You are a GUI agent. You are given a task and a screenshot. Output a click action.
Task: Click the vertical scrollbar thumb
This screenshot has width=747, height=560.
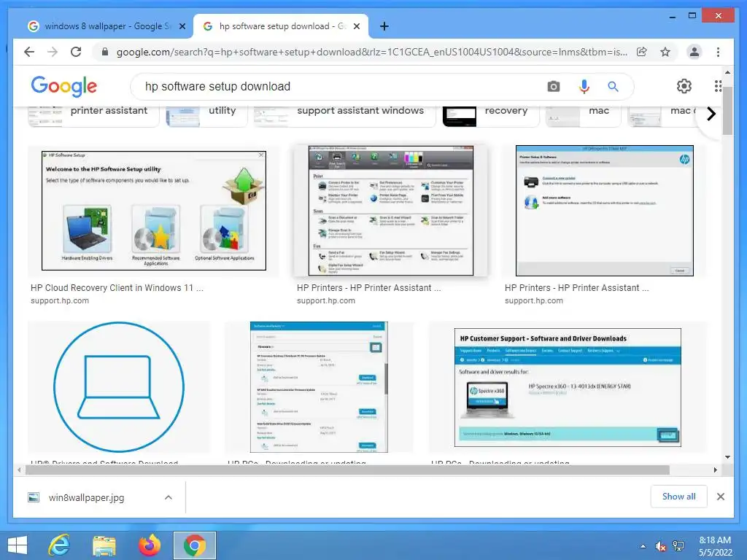[x=727, y=111]
